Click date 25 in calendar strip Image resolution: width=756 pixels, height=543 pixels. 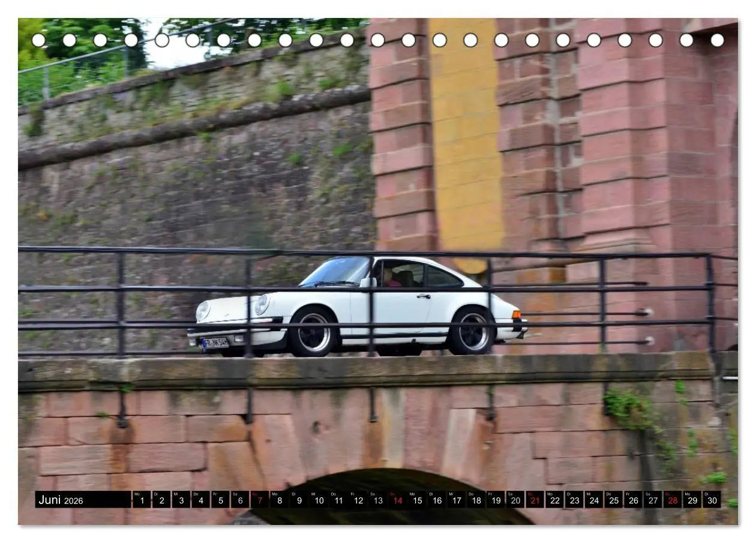click(x=613, y=500)
